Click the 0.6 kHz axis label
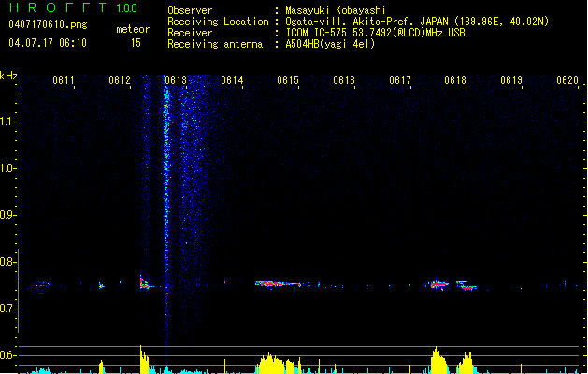The width and height of the screenshot is (588, 374). pyautogui.click(x=7, y=355)
